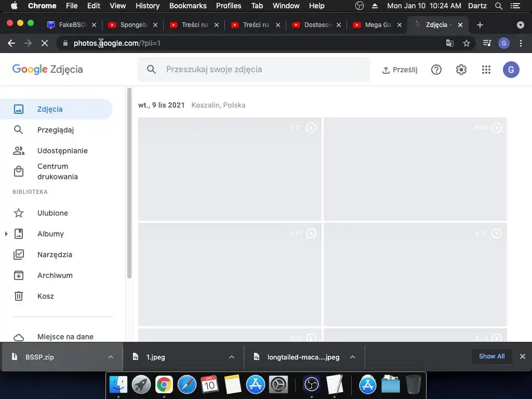Open Google Photos settings gear
532x399 pixels.
461,70
